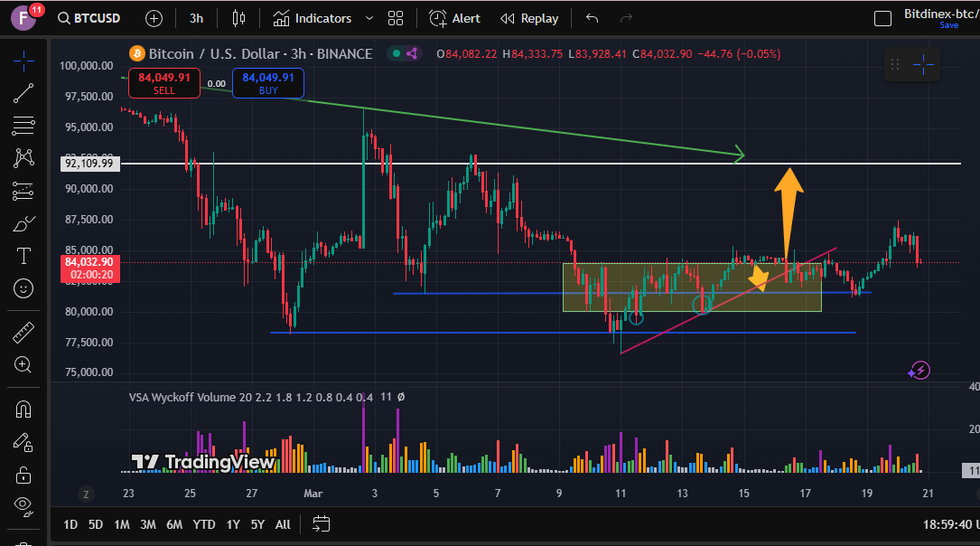Change the 3h chart interval

pos(196,19)
